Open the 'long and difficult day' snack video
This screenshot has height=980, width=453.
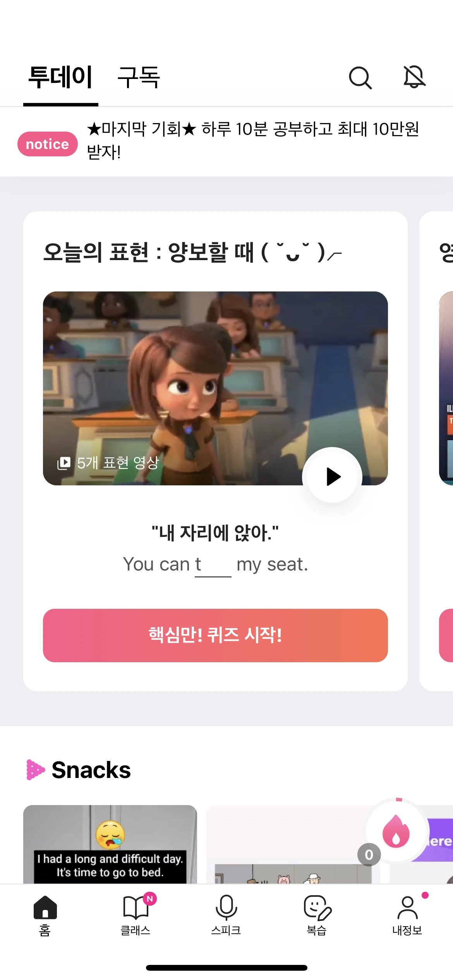point(110,844)
